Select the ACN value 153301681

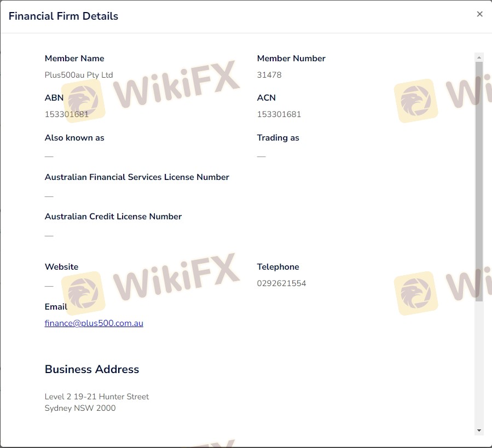(279, 114)
